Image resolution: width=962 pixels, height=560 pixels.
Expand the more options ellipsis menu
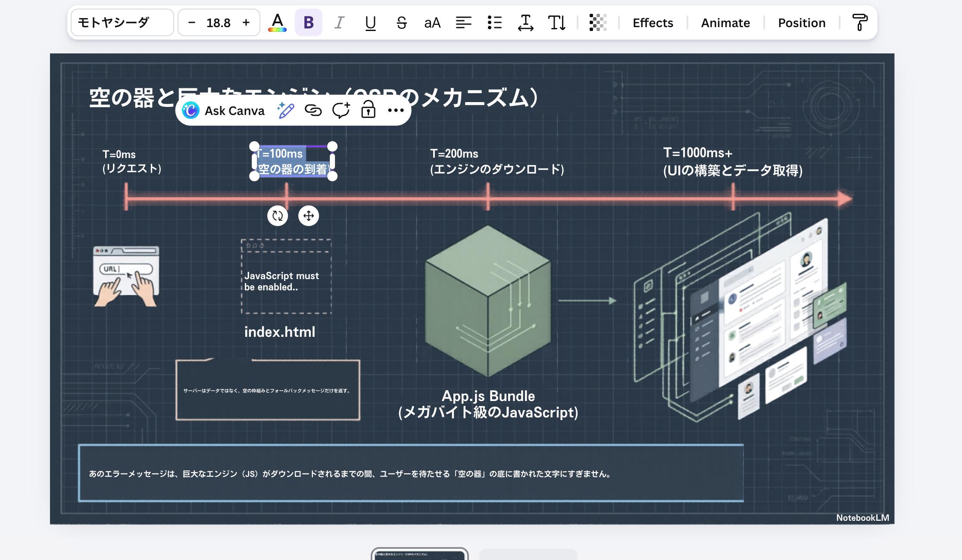396,111
